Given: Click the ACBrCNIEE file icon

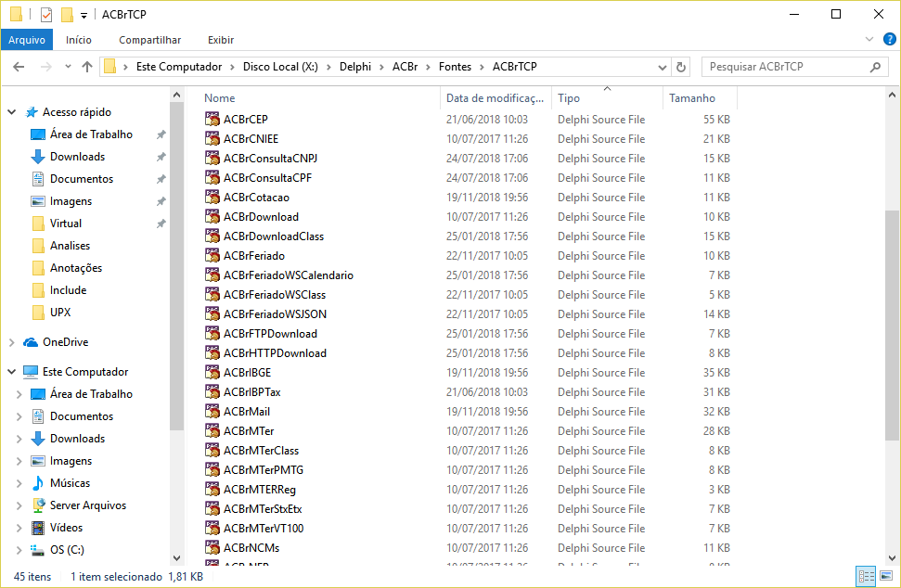Looking at the screenshot, I should pos(212,138).
